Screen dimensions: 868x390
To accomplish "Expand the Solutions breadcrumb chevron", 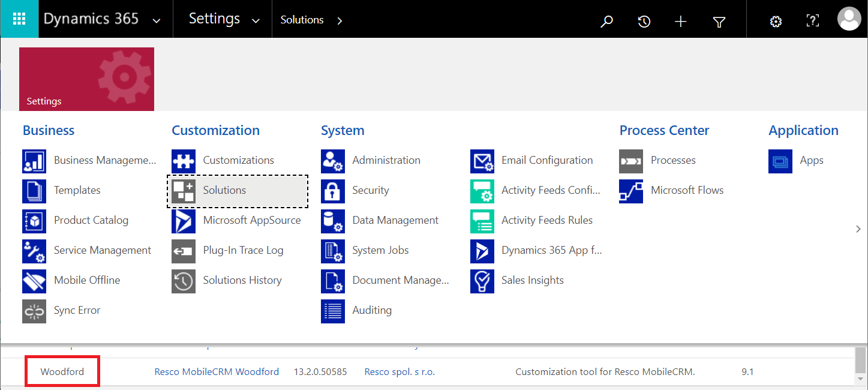I will coord(340,21).
